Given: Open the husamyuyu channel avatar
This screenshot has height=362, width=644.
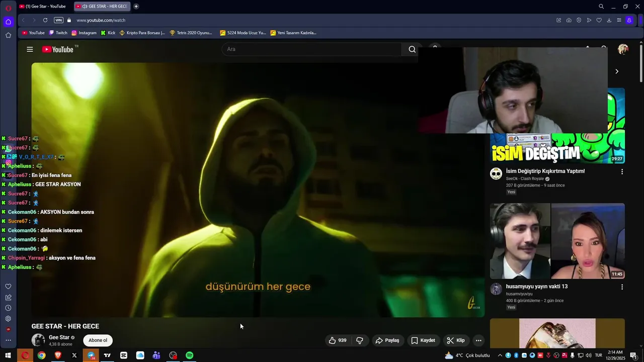Looking at the screenshot, I should (x=496, y=289).
